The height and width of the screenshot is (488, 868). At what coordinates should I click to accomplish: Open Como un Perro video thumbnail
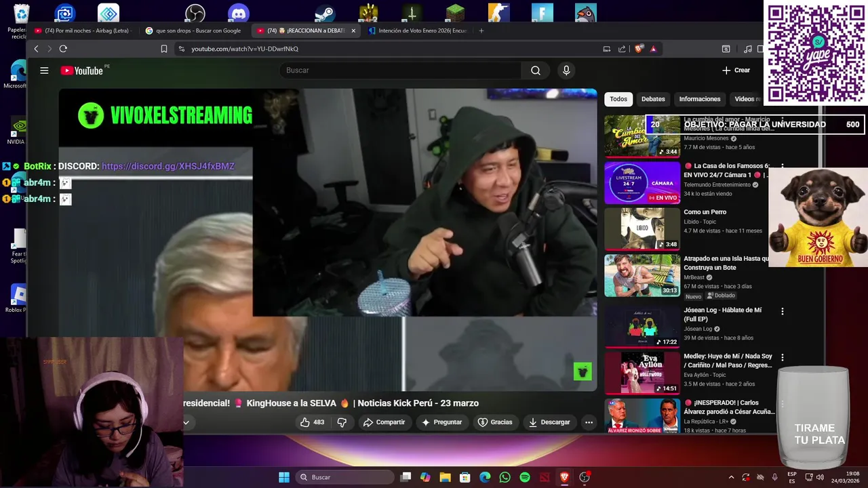(642, 229)
